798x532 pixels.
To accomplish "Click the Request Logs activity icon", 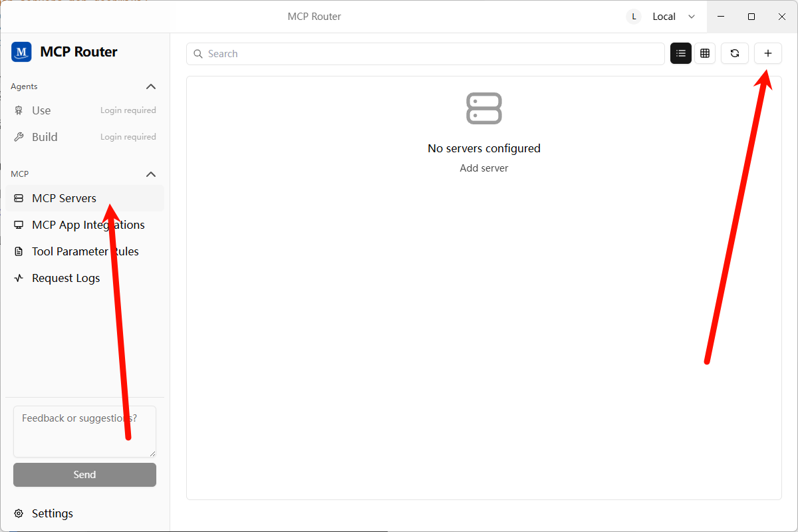I will click(x=19, y=278).
